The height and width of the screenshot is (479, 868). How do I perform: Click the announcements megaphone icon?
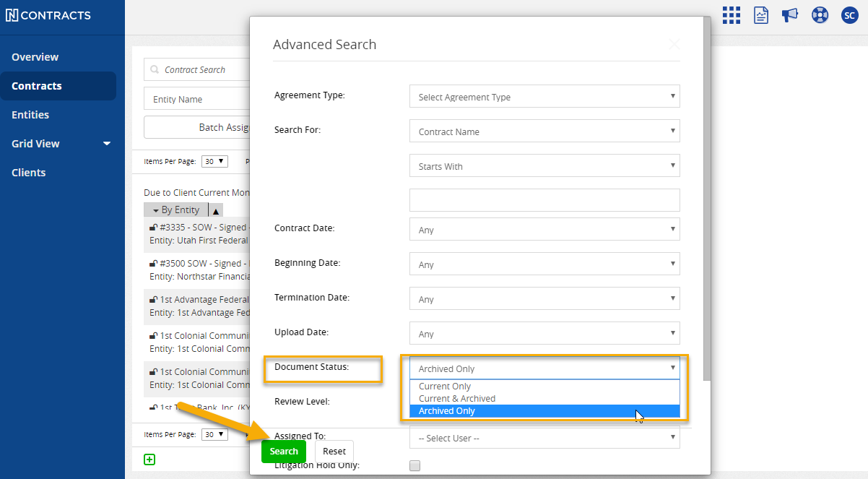789,14
